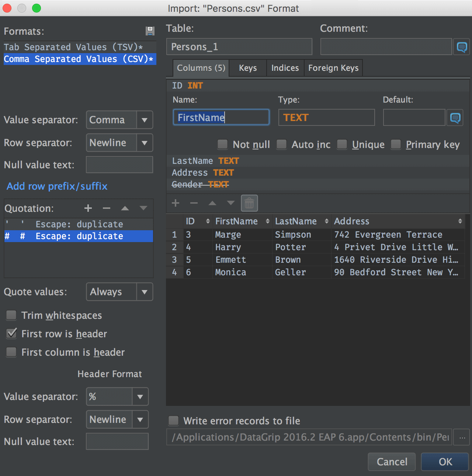Open the table comment expand icon
Image resolution: width=472 pixels, height=476 pixels.
(x=462, y=47)
